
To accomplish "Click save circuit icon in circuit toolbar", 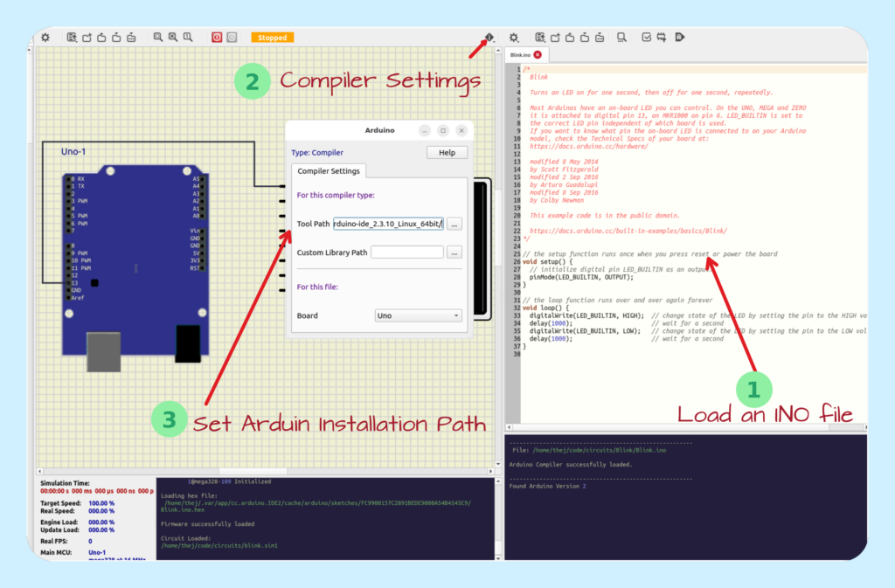I will 116,38.
